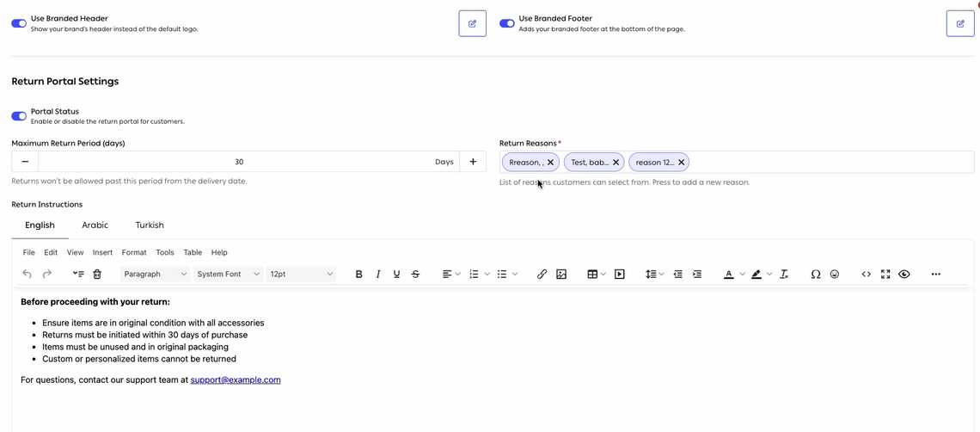
Task: Apply highlight background color icon
Action: coord(756,275)
